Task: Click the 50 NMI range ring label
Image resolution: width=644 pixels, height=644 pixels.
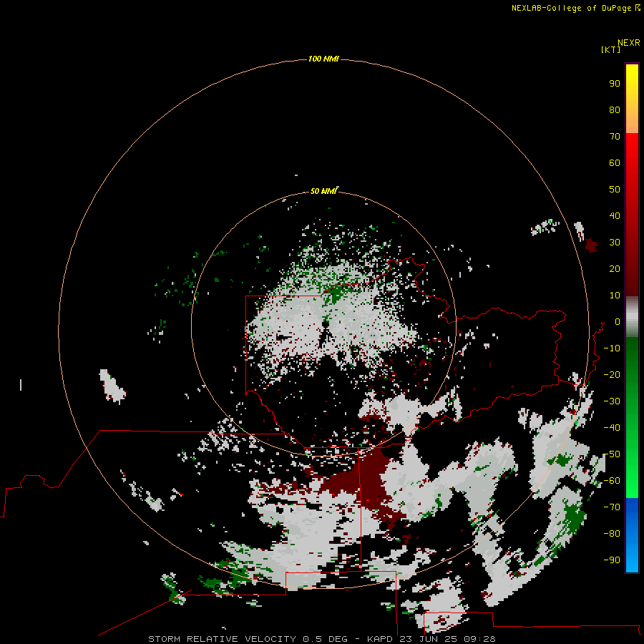Action: click(323, 191)
